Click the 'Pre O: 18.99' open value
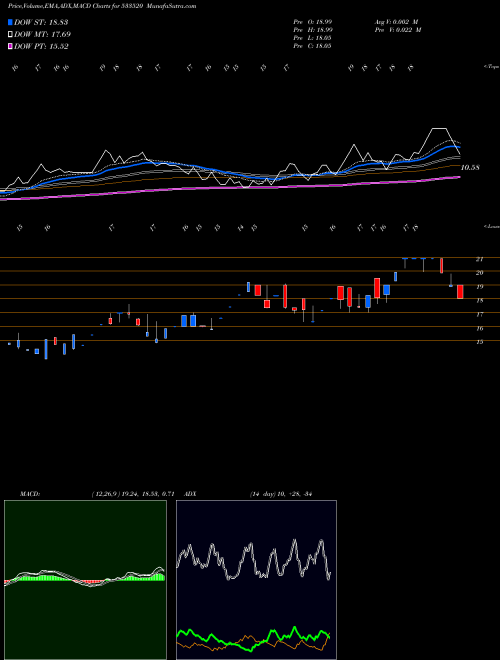Image resolution: width=500 pixels, height=660 pixels. pos(312,22)
